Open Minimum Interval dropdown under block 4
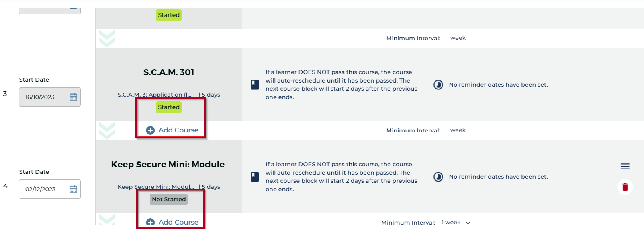Image resolution: width=644 pixels, height=229 pixels. [x=468, y=223]
